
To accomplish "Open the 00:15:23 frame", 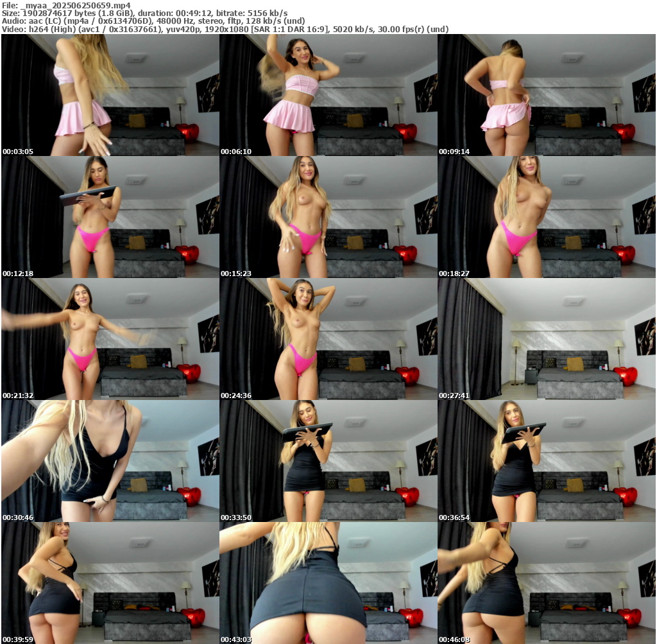I will (328, 217).
